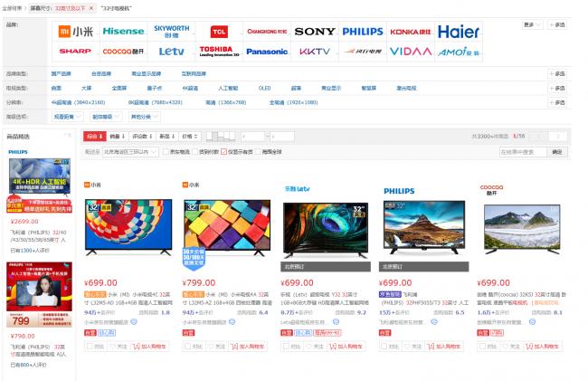This screenshot has height=381, width=588.
Task: Enable the global purchase checkbox
Action: coord(258,152)
